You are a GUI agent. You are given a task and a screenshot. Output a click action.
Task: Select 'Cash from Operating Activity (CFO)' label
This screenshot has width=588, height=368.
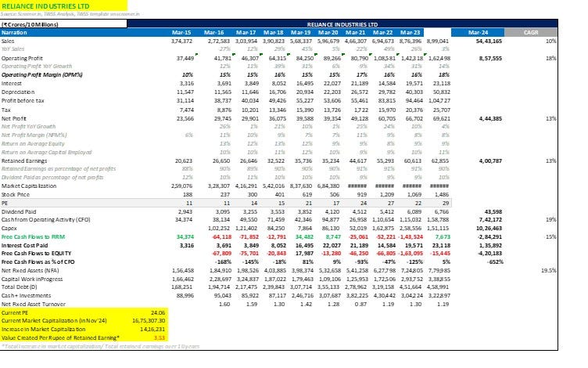coord(46,220)
